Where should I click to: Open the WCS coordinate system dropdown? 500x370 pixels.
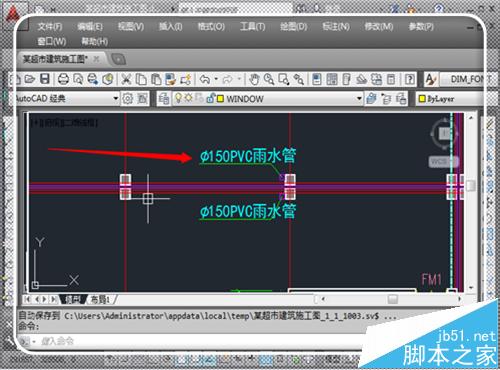[x=443, y=162]
